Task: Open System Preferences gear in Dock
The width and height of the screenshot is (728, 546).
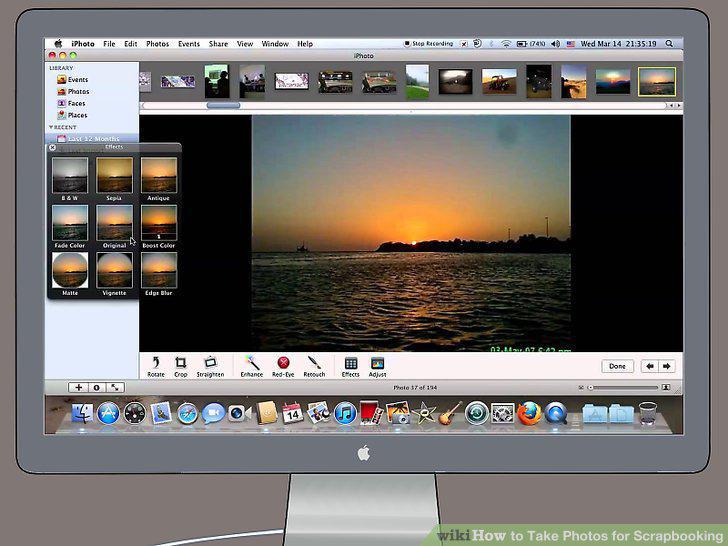Action: [503, 413]
